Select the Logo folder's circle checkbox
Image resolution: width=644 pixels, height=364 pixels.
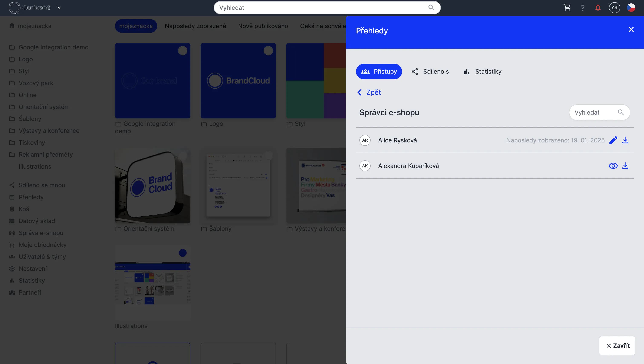pos(268,51)
